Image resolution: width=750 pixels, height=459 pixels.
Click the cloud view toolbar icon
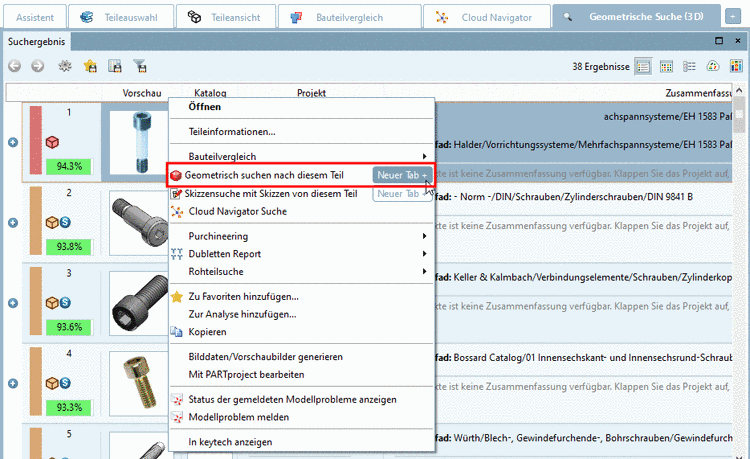713,66
